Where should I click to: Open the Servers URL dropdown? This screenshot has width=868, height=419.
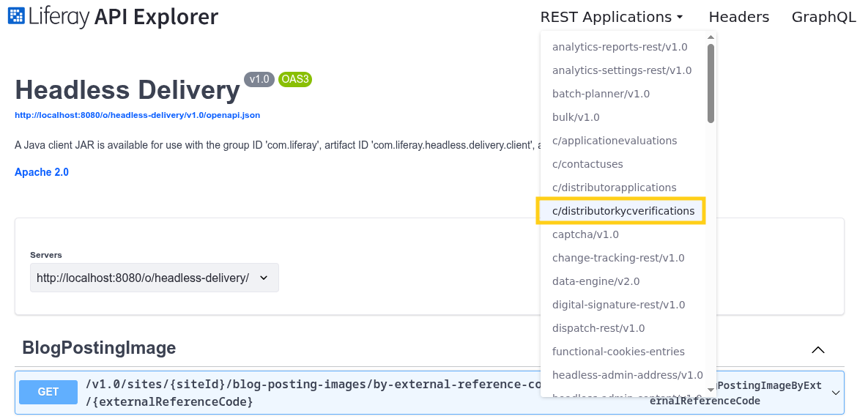click(x=155, y=278)
